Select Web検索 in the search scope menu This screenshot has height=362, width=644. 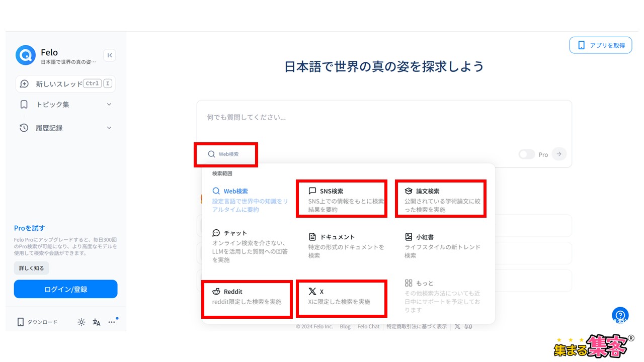tap(251, 200)
